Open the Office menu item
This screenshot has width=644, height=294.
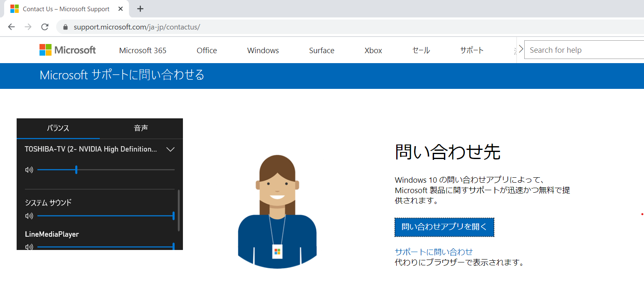(x=207, y=50)
